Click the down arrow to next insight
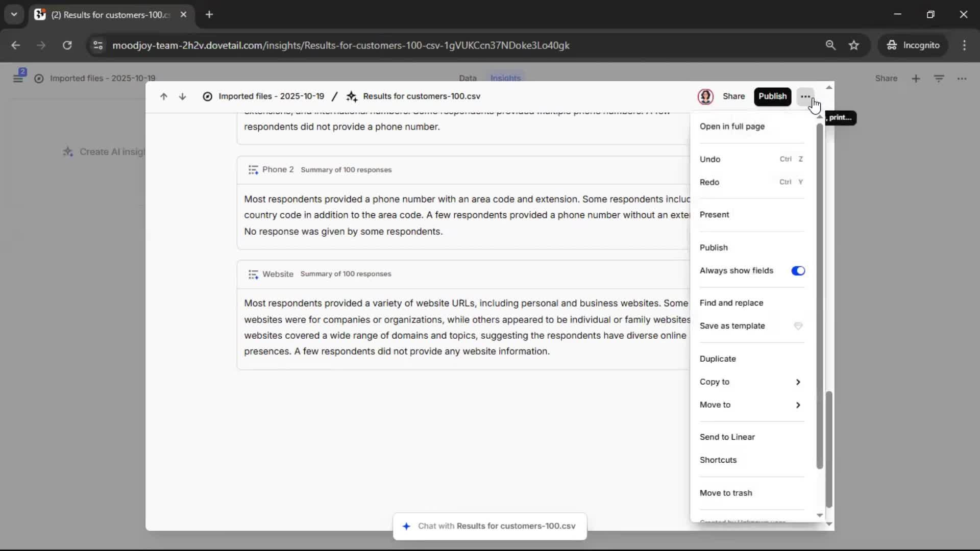The width and height of the screenshot is (980, 551). point(182,96)
